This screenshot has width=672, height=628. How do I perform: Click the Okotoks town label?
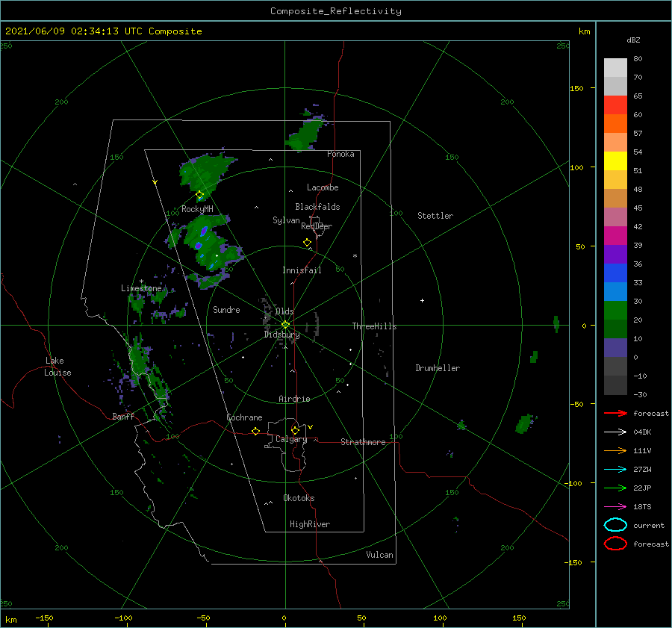tap(299, 498)
